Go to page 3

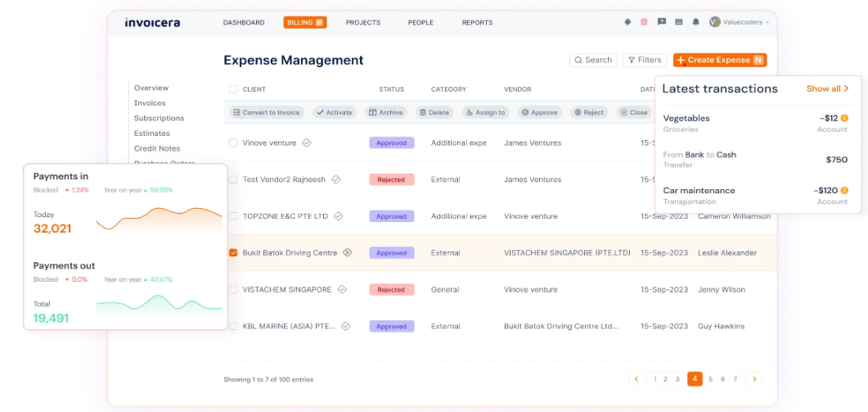677,379
